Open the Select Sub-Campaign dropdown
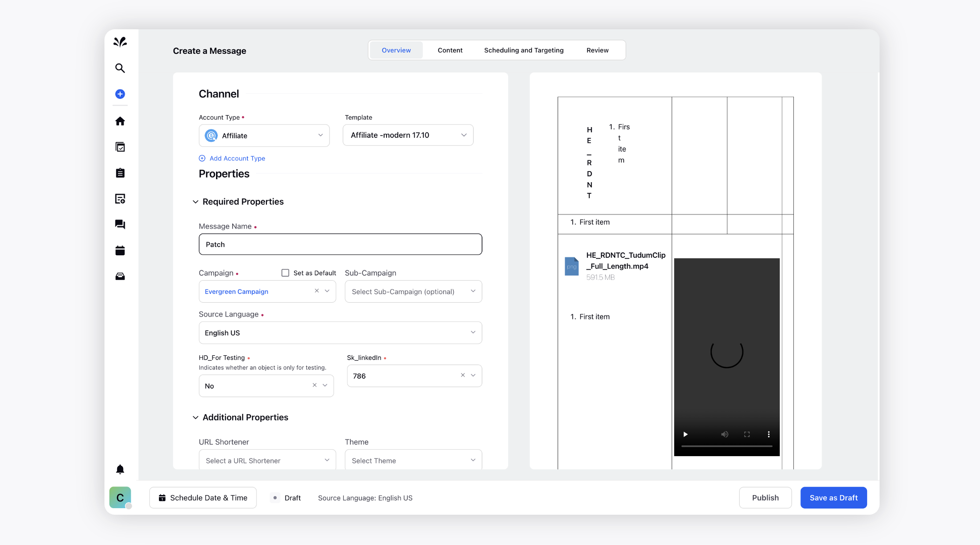980x545 pixels. coord(413,292)
